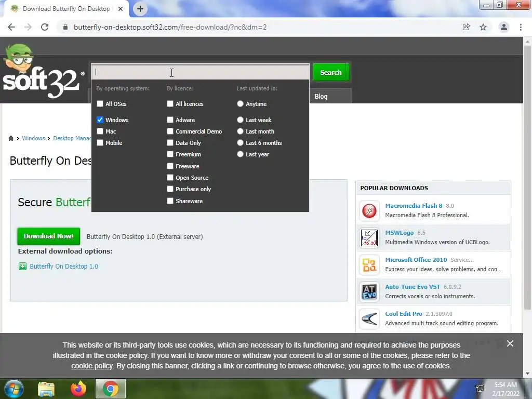Open the Chrome three-dot menu
Screen dimensions: 532x399
point(521,27)
